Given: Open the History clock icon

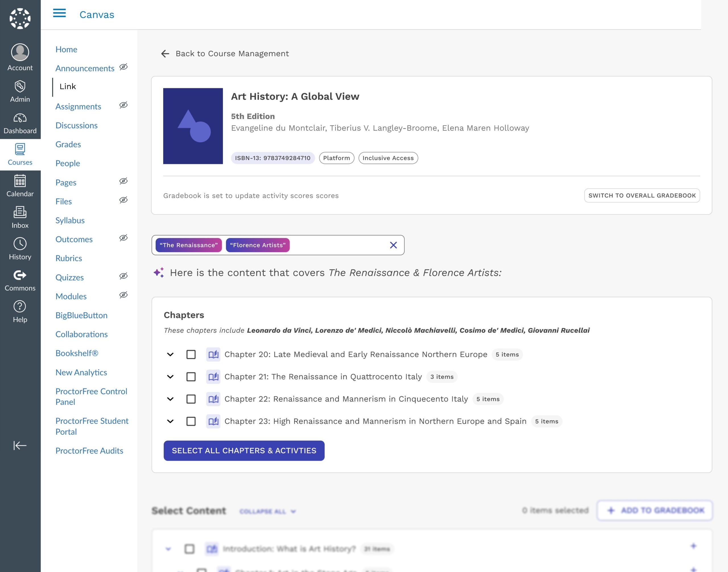Looking at the screenshot, I should click(x=20, y=244).
